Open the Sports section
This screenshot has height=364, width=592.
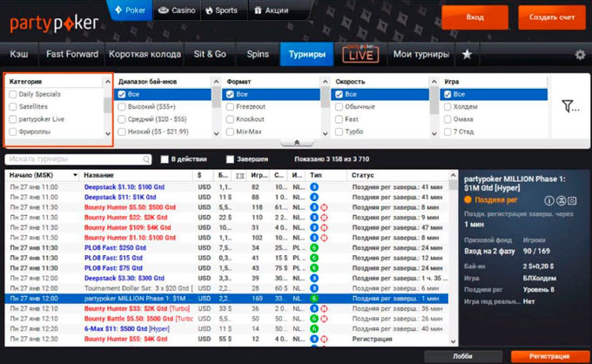220,12
